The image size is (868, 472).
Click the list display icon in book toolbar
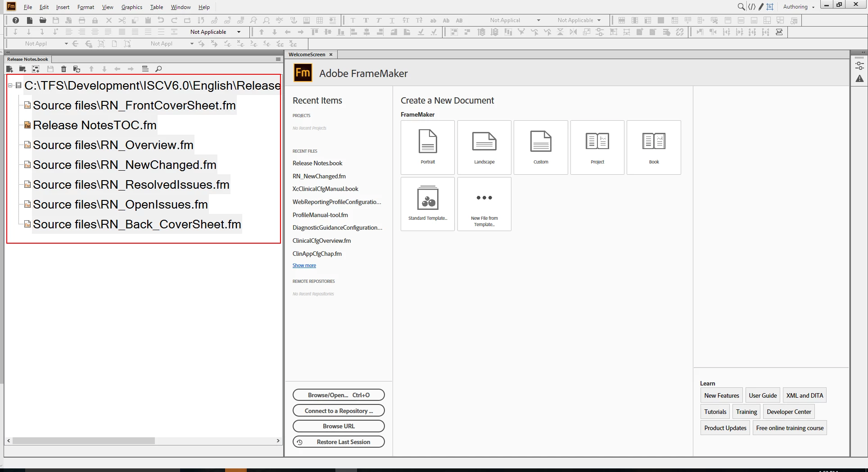(145, 69)
